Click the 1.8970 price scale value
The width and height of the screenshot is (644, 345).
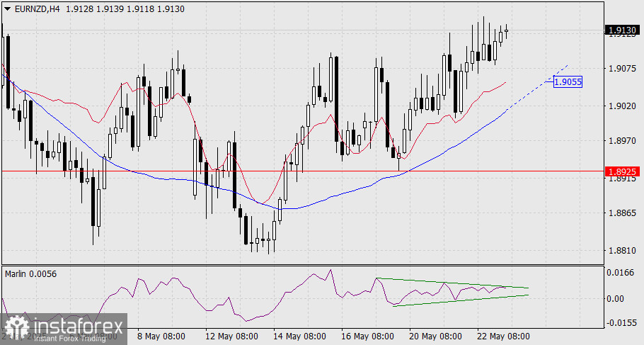622,141
